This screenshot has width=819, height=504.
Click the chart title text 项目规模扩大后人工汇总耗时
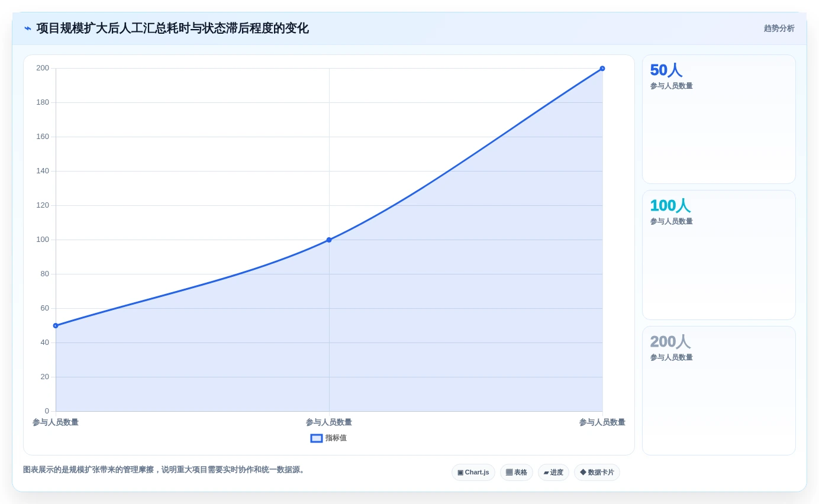[x=113, y=28]
